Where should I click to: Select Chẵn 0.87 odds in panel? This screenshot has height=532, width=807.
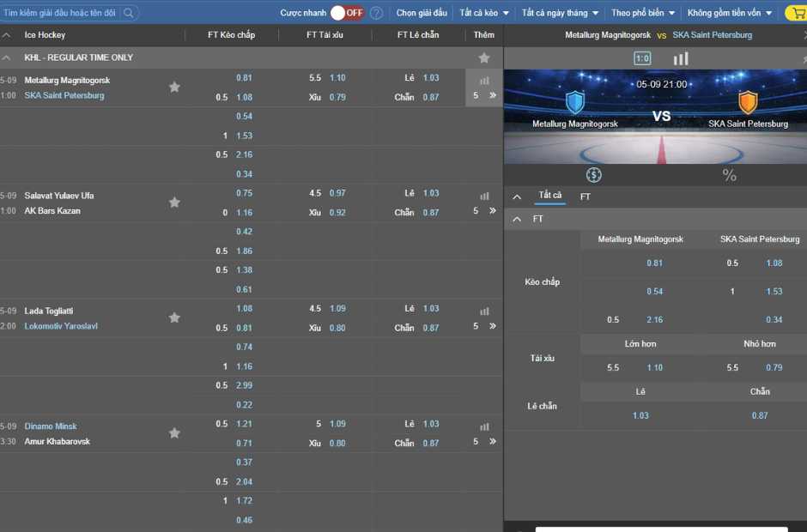pyautogui.click(x=760, y=415)
